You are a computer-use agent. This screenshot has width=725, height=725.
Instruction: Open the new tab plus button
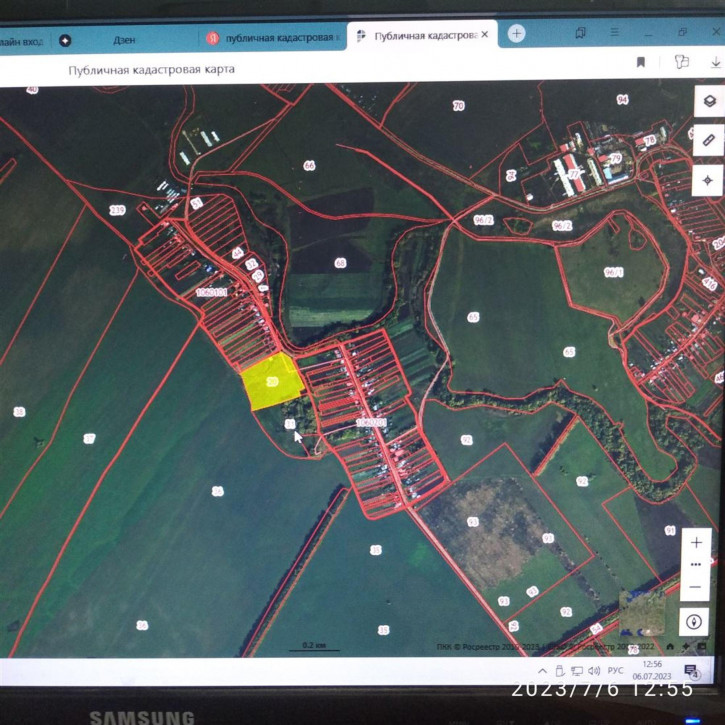(x=516, y=33)
